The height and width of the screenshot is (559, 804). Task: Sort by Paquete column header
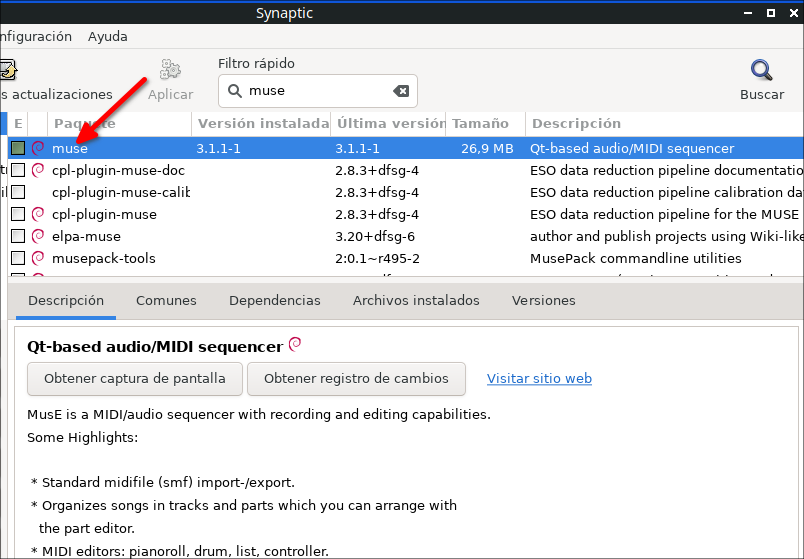119,124
